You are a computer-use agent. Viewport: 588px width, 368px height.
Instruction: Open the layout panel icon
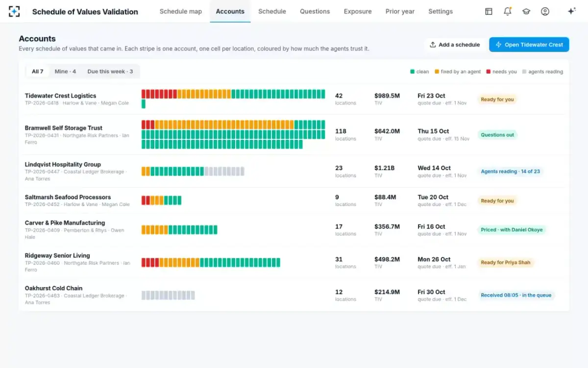point(489,11)
